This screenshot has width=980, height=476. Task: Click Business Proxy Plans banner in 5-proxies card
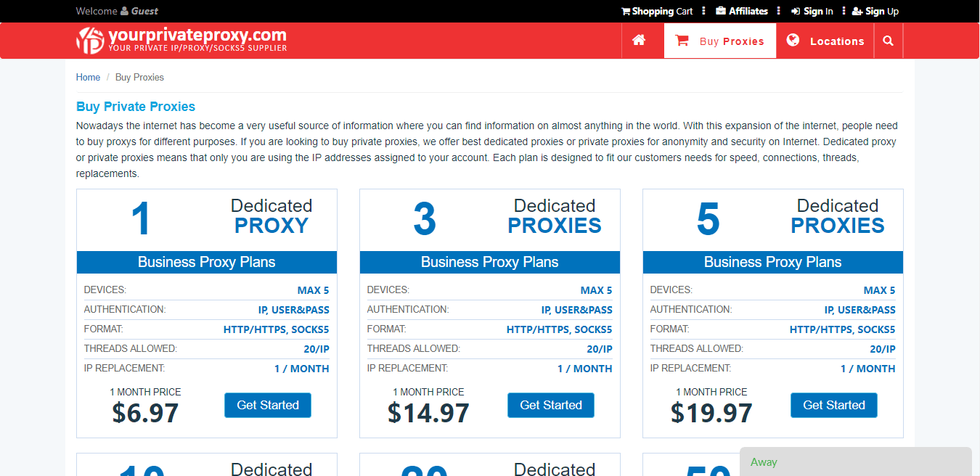click(x=773, y=262)
